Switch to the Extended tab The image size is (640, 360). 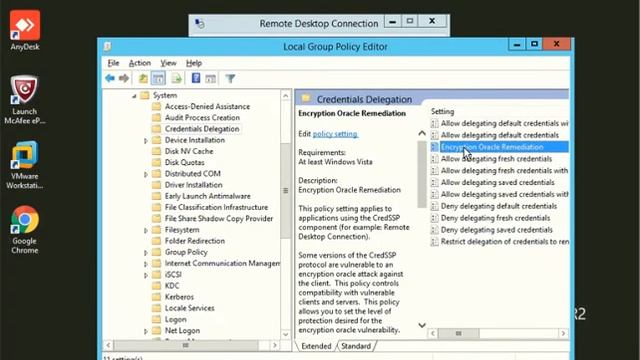click(x=316, y=346)
